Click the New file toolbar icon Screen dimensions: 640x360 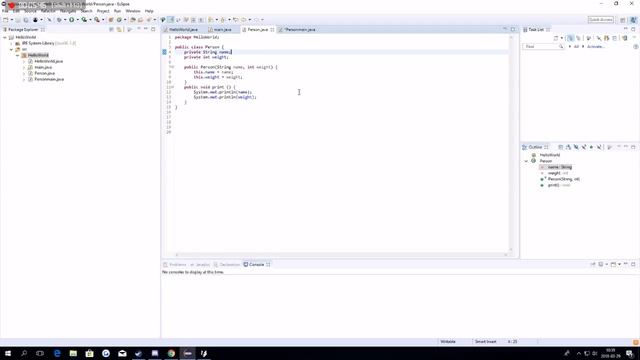tap(5, 20)
